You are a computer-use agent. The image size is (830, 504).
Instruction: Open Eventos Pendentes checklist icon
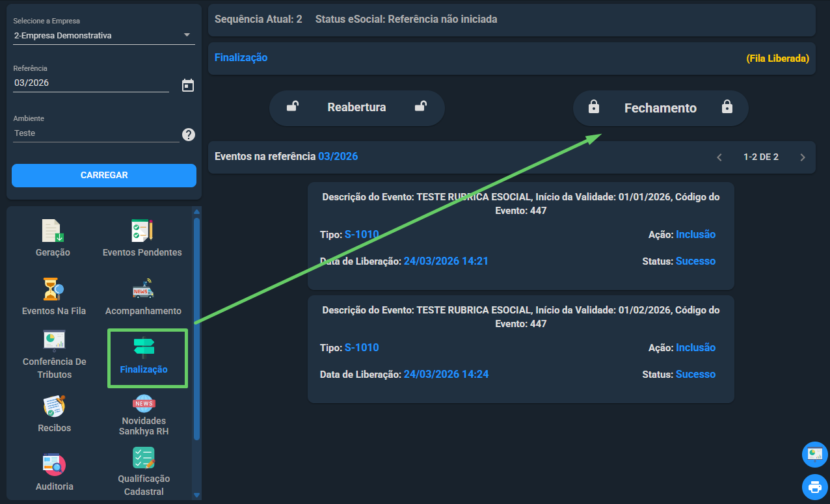click(x=142, y=231)
